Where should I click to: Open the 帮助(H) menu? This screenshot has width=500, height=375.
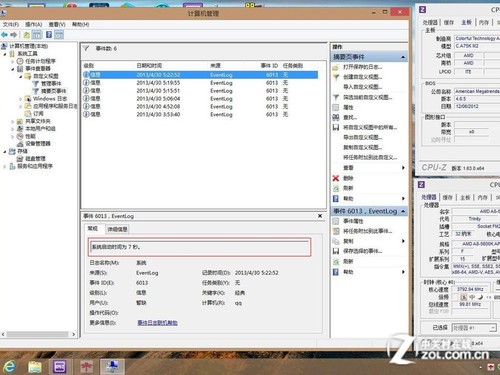click(80, 24)
